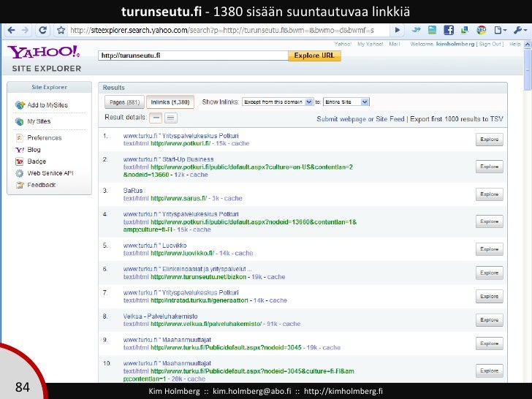This screenshot has height=399, width=532.
Task: Open the wrench settings menu
Action: [520, 30]
